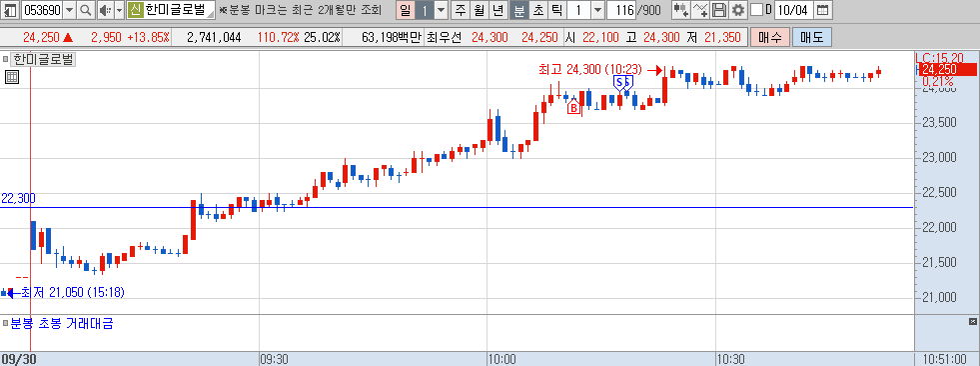The height and width of the screenshot is (366, 980).
Task: Click the 63,198백만 trading value
Action: click(x=392, y=38)
